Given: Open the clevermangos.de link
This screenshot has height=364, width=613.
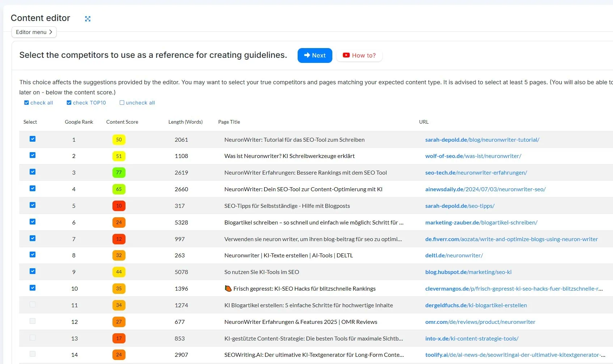Looking at the screenshot, I should (x=514, y=289).
